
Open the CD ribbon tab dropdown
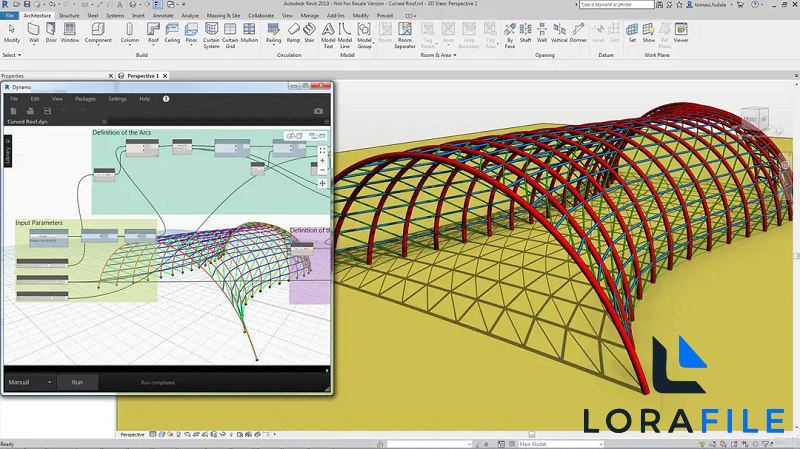410,16
